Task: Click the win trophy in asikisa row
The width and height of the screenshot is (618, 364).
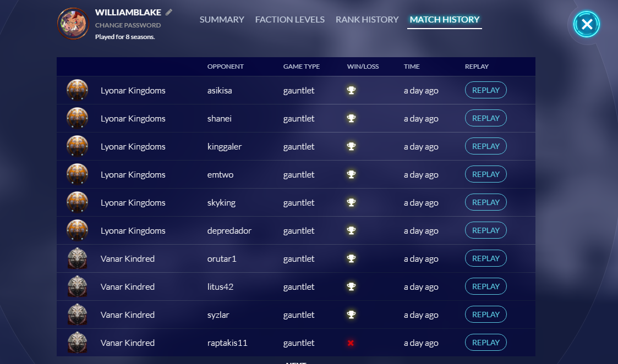Action: pos(351,90)
